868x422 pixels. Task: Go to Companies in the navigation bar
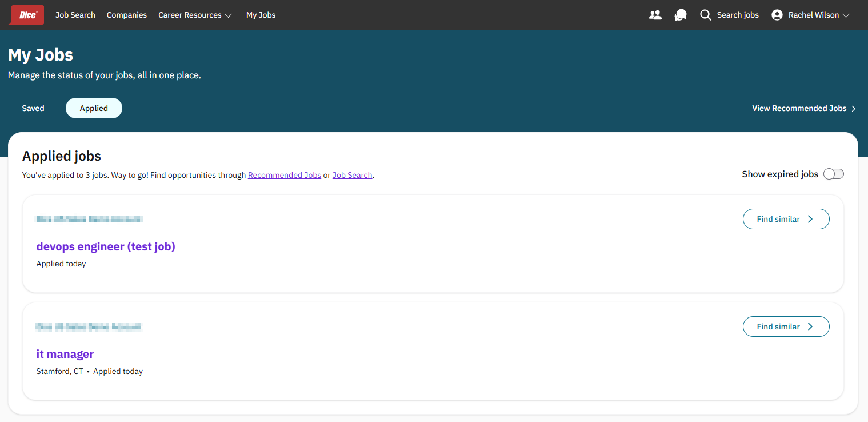pyautogui.click(x=127, y=15)
